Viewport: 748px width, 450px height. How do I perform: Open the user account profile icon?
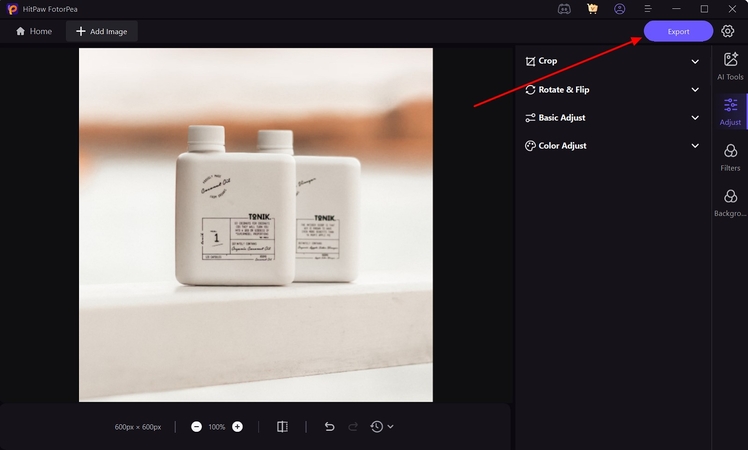(x=620, y=9)
